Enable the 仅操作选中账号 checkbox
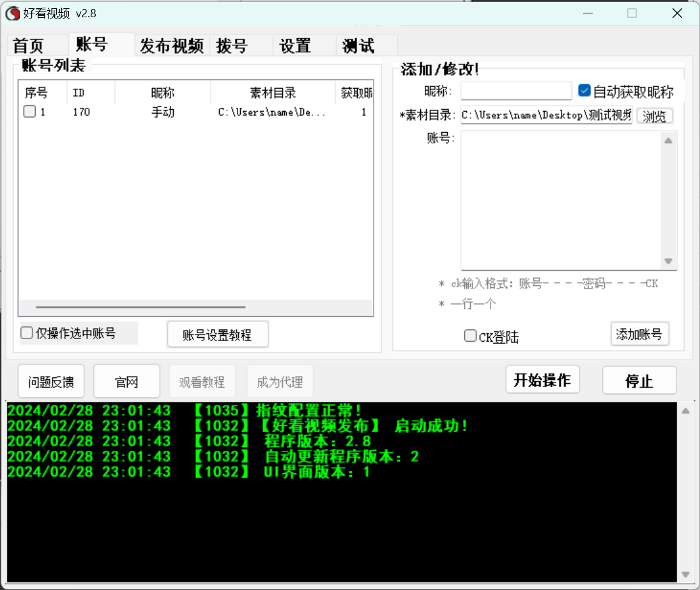Viewport: 700px width, 590px height. 27,333
